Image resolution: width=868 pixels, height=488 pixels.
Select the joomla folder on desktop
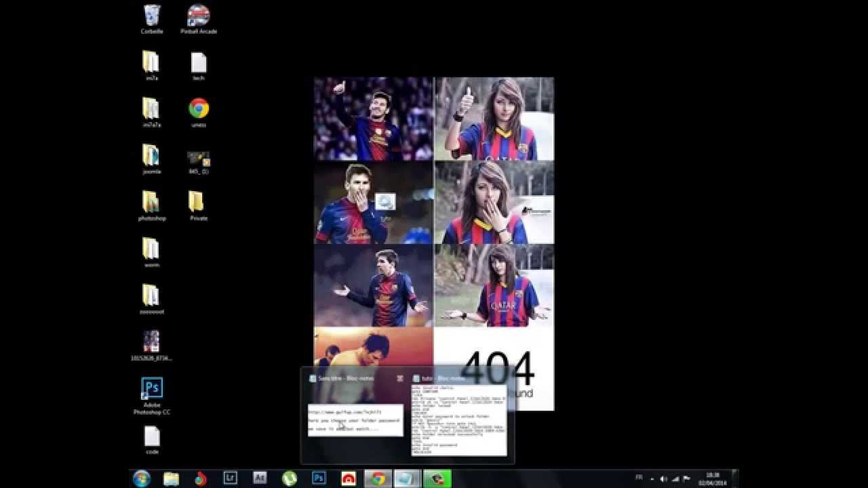point(152,160)
